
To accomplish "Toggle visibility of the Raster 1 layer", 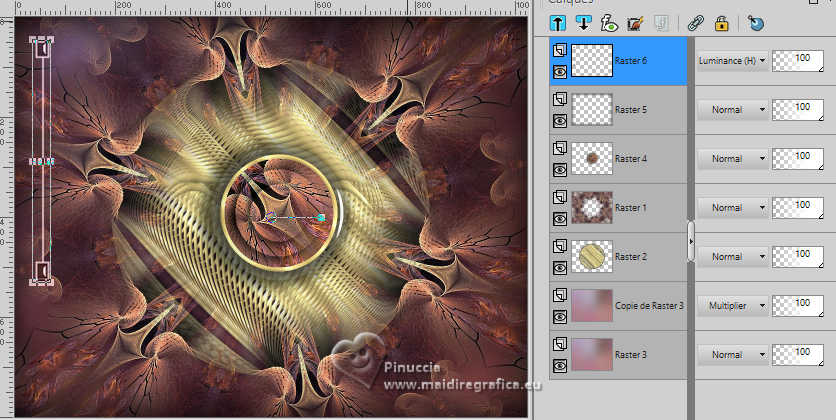I will (x=559, y=219).
